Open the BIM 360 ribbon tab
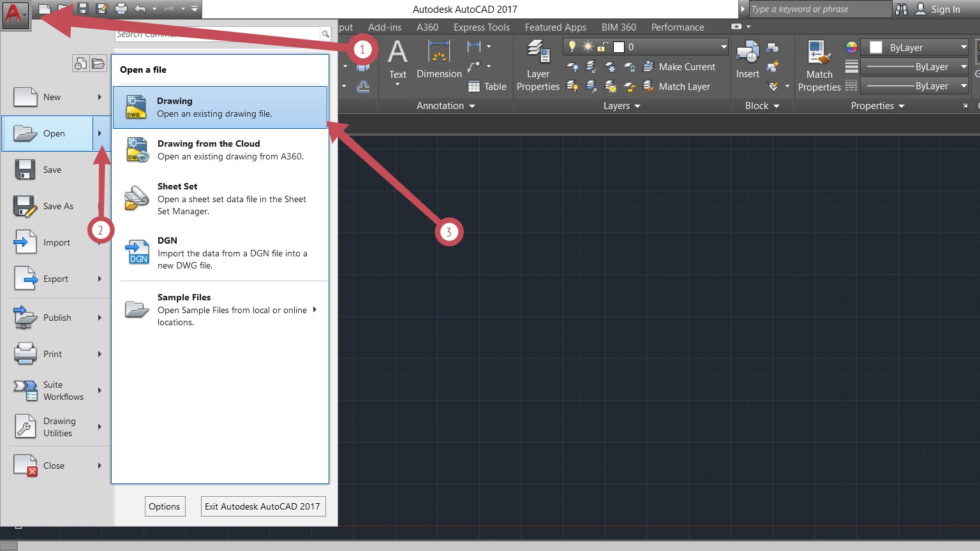This screenshot has width=980, height=551. tap(619, 27)
